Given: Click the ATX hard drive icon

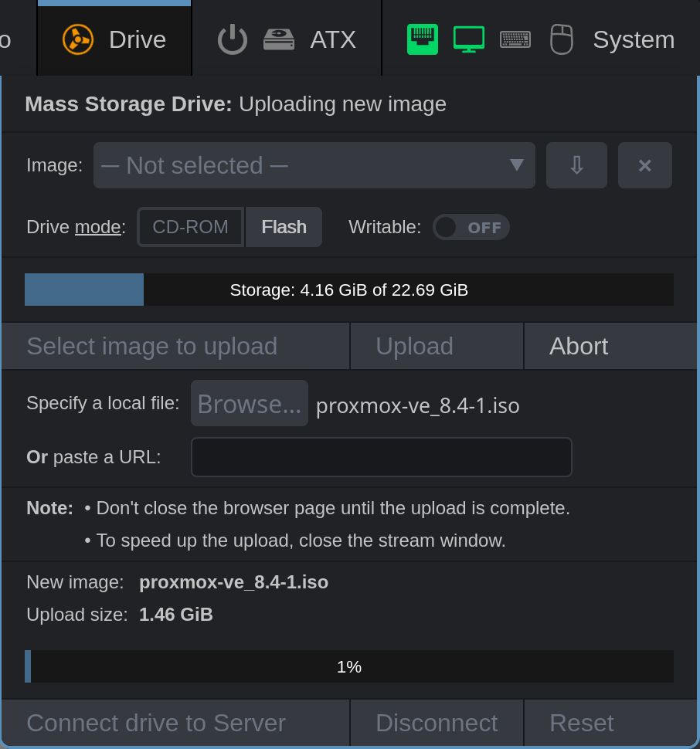Looking at the screenshot, I should [x=279, y=39].
